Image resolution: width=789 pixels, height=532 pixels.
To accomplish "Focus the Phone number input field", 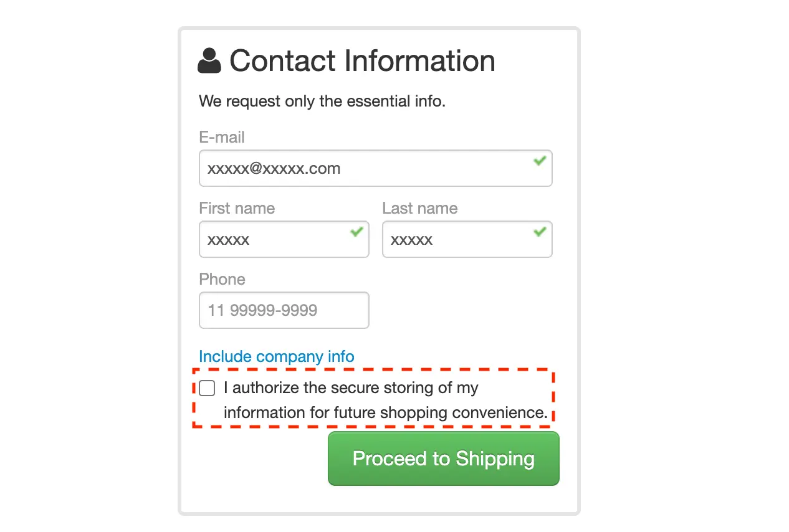I will [x=284, y=310].
